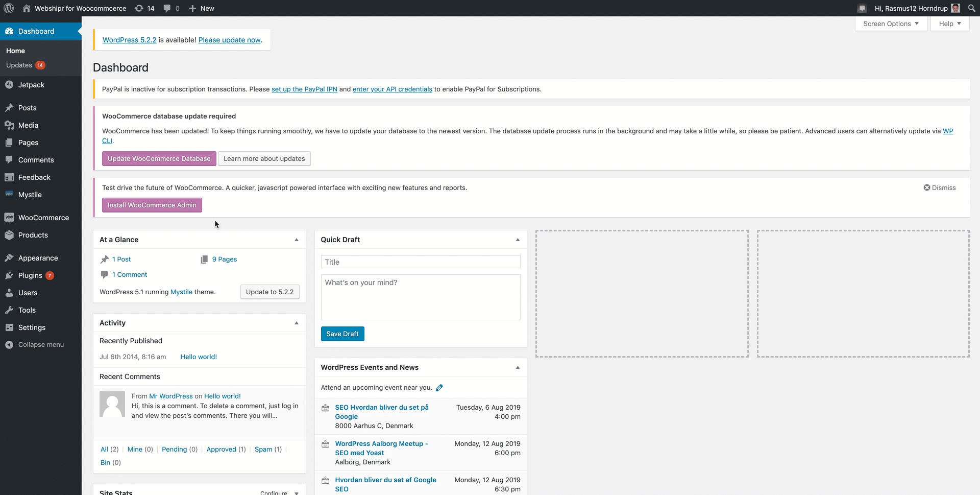Viewport: 980px width, 495px height.
Task: Open the 1 Post link
Action: pos(121,259)
